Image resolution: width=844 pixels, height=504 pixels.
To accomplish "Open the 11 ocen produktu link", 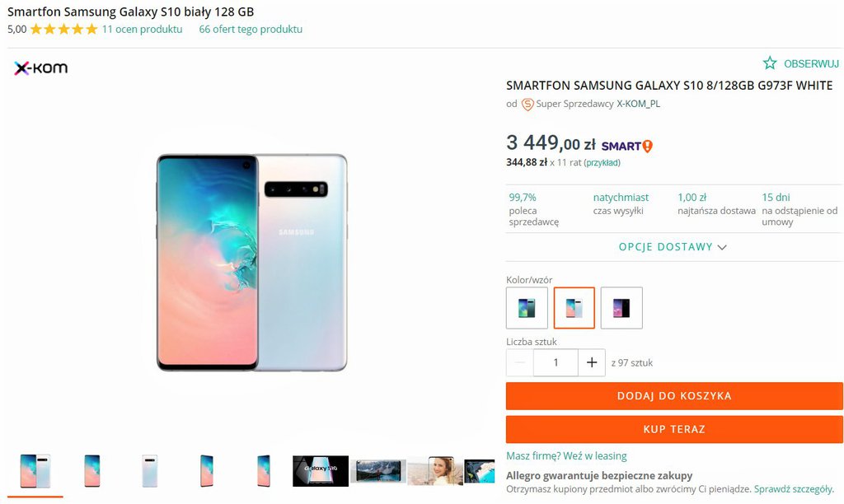I will click(x=142, y=30).
